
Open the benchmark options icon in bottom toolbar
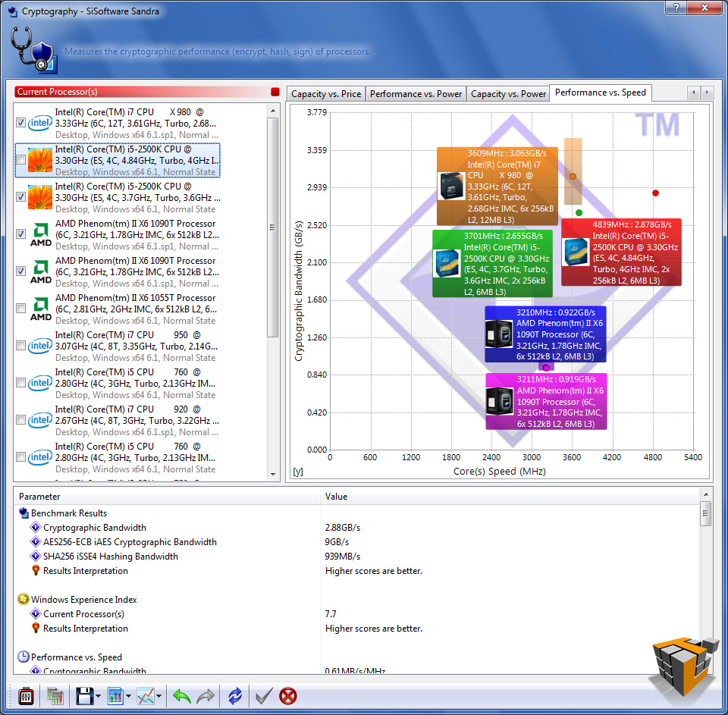[x=26, y=696]
